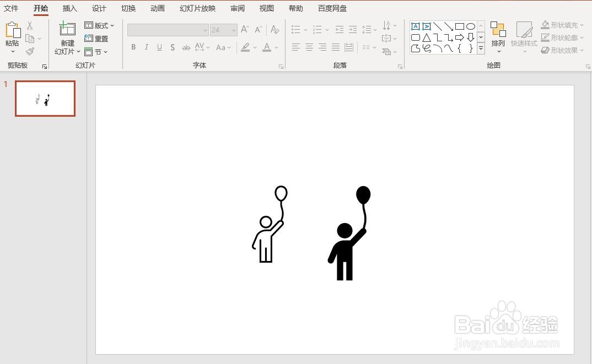Click the font color A icon
The image size is (592, 364).
(267, 47)
